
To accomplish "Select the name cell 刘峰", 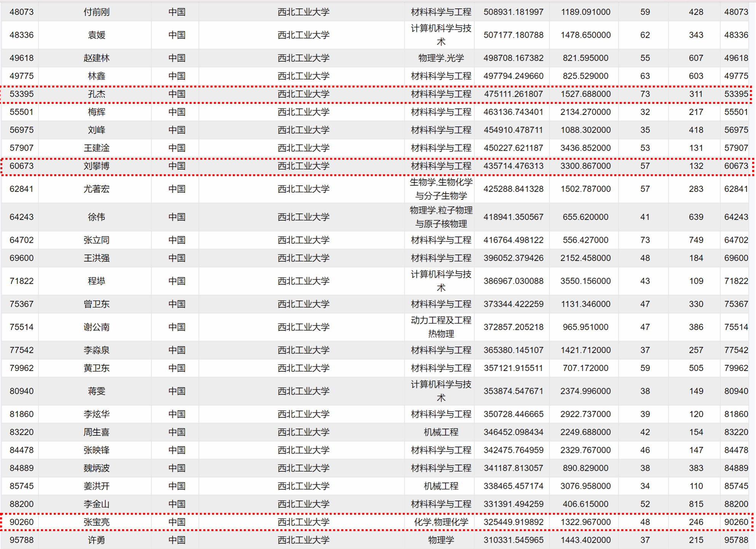I will coord(96,130).
